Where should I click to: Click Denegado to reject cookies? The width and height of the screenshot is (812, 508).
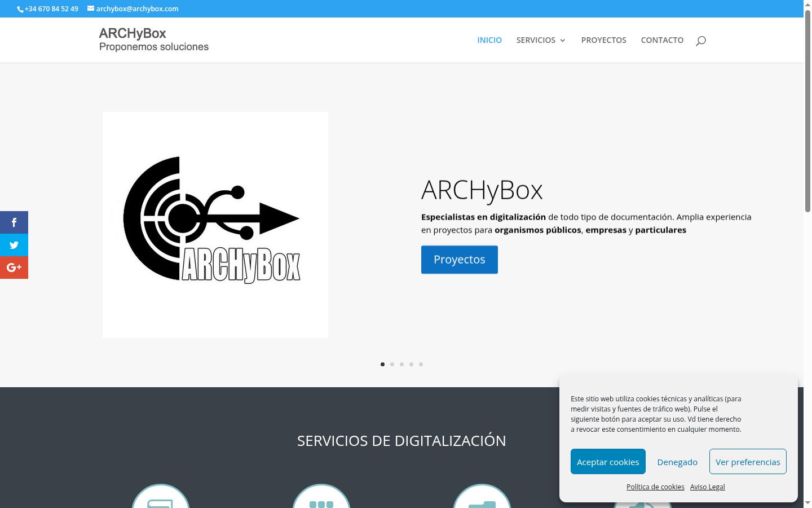point(677,462)
